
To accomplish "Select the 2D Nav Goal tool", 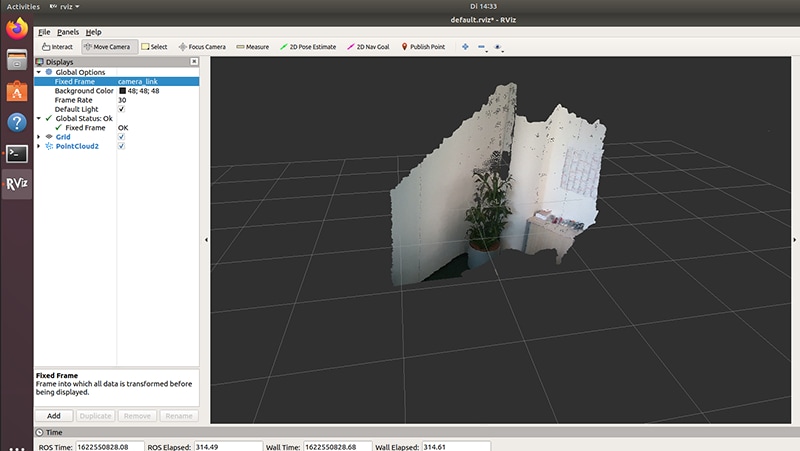I will point(370,46).
